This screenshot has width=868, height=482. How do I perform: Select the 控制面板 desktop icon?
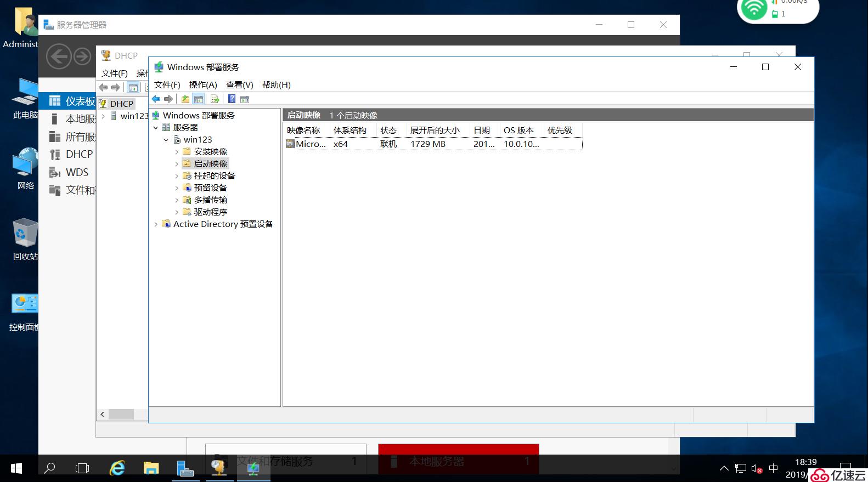point(25,311)
